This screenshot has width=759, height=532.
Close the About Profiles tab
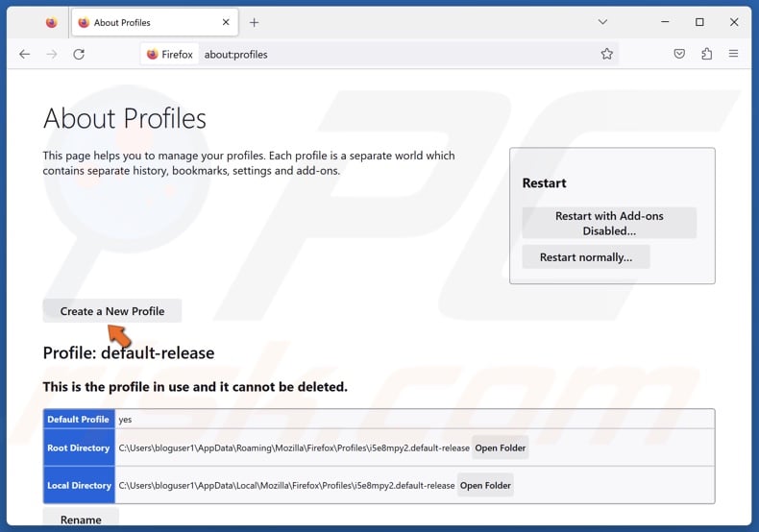(226, 22)
